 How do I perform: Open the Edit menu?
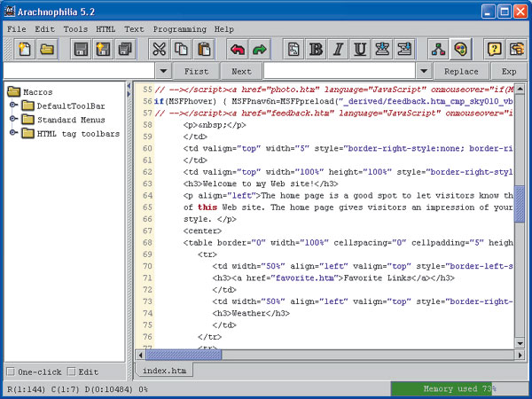(44, 29)
